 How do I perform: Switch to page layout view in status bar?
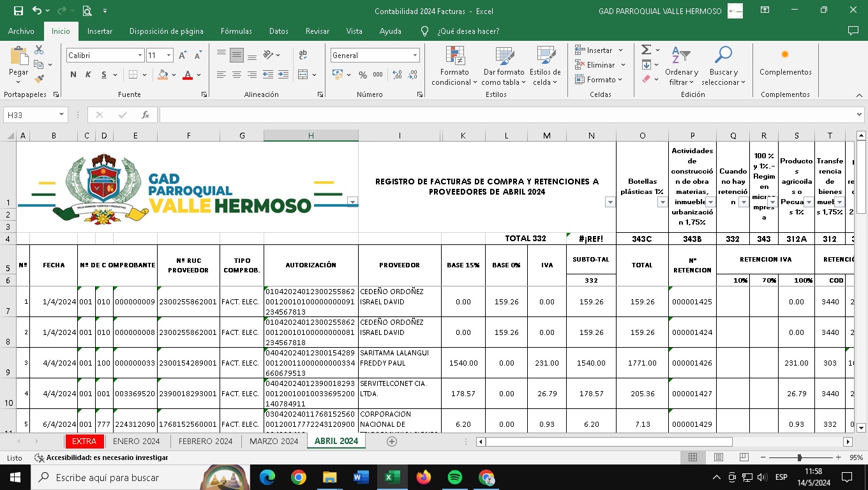(718, 457)
